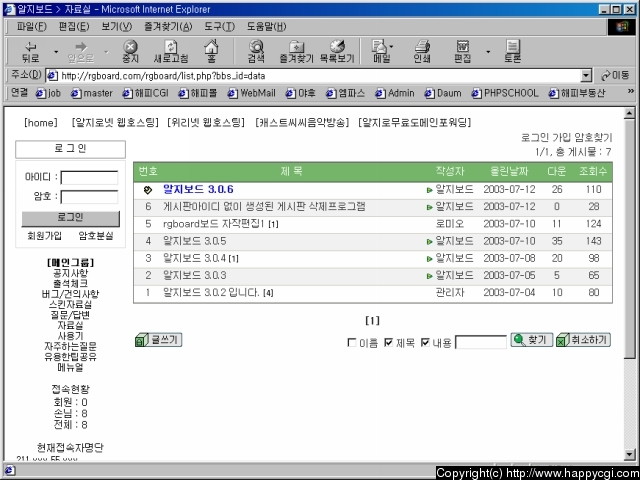Refresh the page with 새로고침 icon
The height and width of the screenshot is (480, 640).
click(x=171, y=52)
